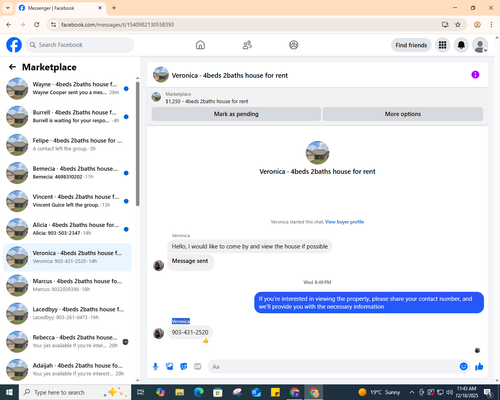The width and height of the screenshot is (500, 400).
Task: Open Marcus conversation
Action: 68,285
